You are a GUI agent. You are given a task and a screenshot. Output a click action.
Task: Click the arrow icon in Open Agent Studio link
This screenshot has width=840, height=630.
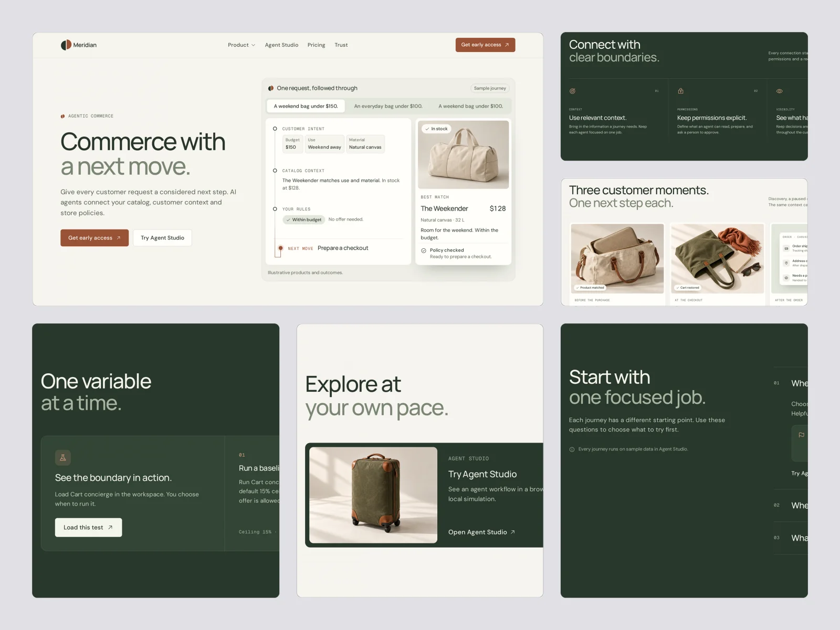513,532
